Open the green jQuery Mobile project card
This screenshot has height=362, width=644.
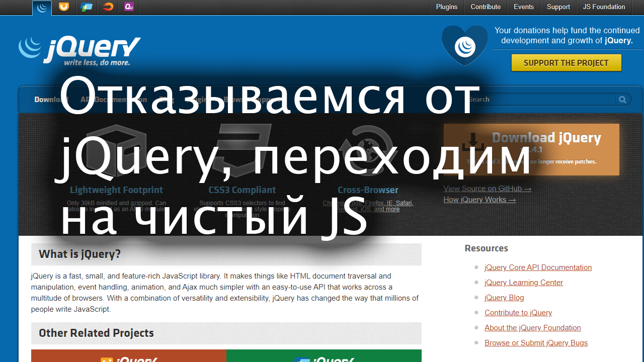click(324, 356)
